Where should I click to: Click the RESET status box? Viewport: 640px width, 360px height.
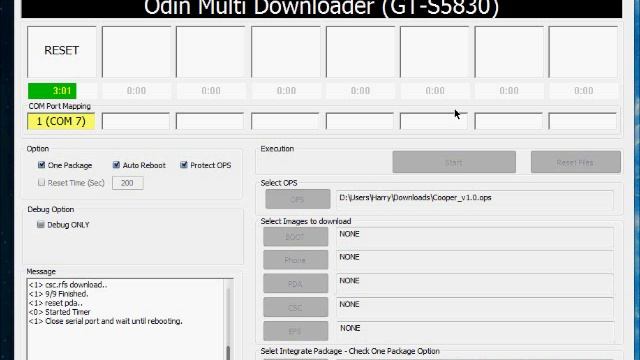pos(62,51)
